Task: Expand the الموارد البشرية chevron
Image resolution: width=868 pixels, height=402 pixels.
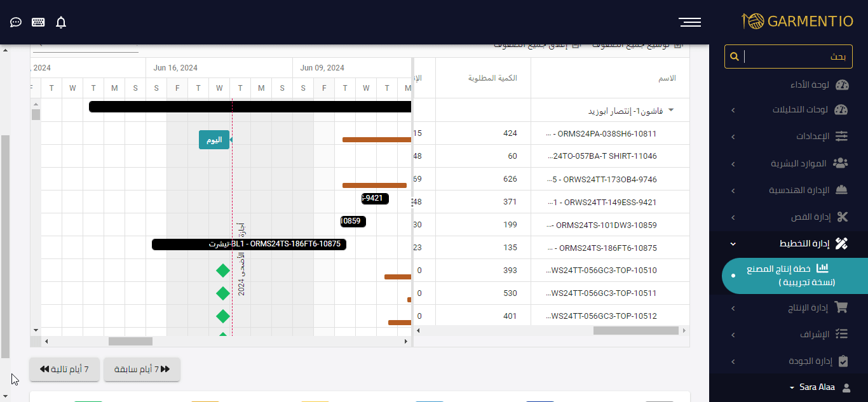Action: tap(733, 164)
